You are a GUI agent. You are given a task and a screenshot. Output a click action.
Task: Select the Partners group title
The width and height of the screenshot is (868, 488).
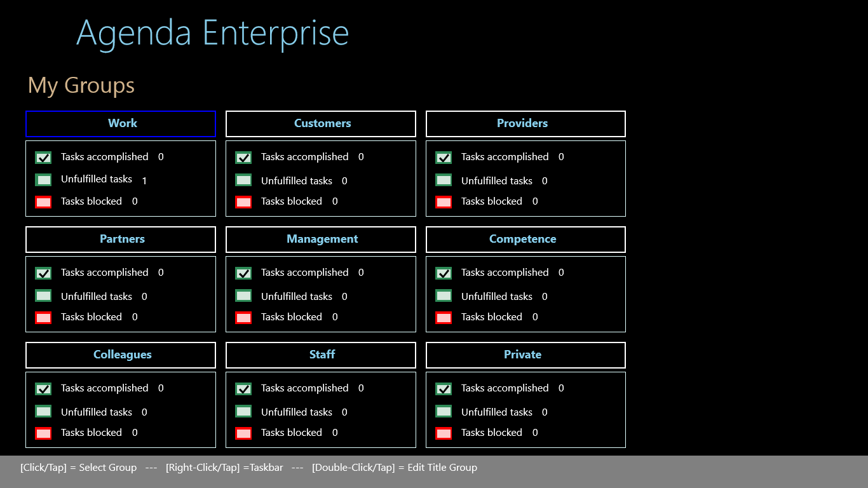coord(121,240)
